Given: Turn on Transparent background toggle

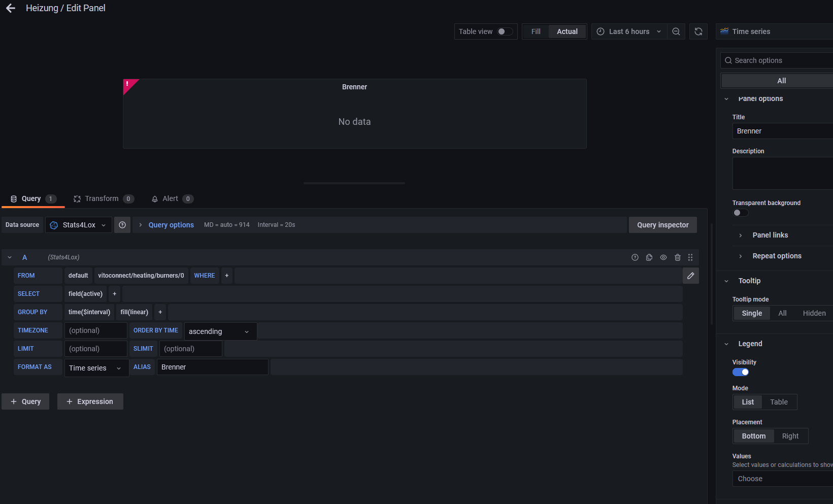Looking at the screenshot, I should tap(740, 213).
